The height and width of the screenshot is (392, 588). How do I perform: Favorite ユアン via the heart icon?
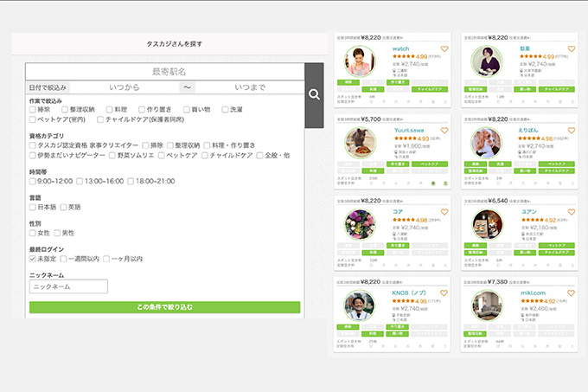[572, 212]
